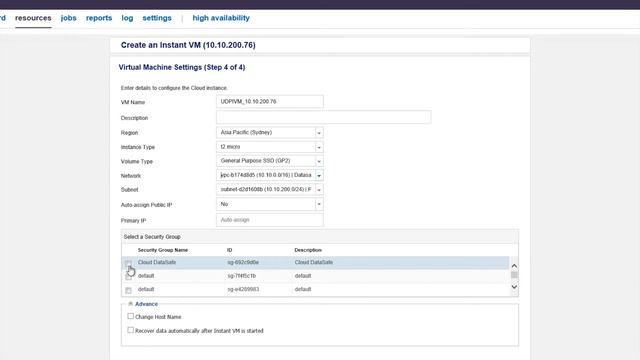Open the settings tab
This screenshot has height=360, width=640.
pyautogui.click(x=157, y=18)
